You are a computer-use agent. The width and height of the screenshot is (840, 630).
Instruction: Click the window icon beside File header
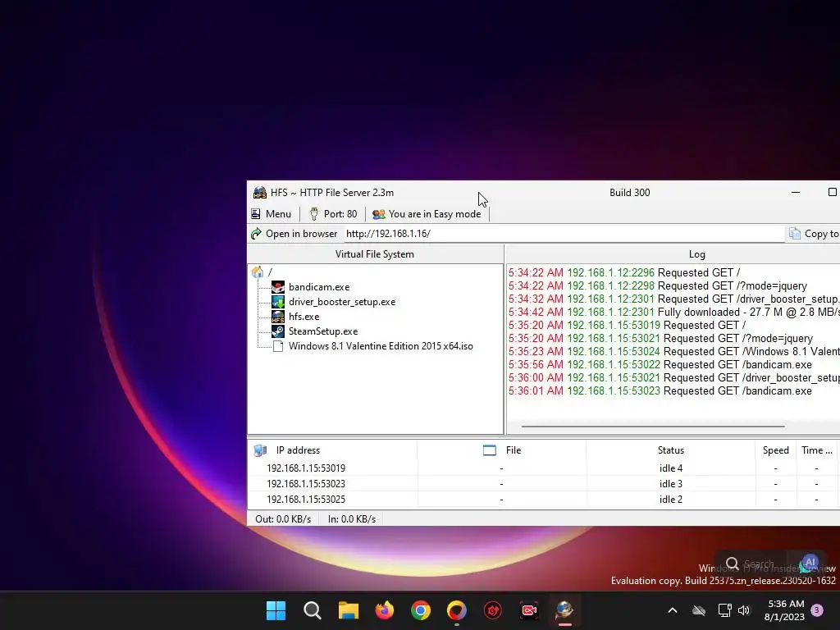[490, 450]
